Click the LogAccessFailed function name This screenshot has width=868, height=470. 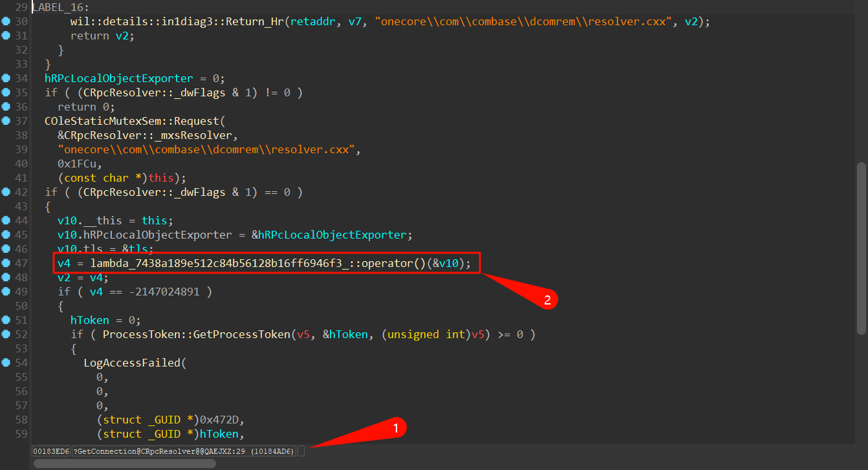[x=132, y=363]
